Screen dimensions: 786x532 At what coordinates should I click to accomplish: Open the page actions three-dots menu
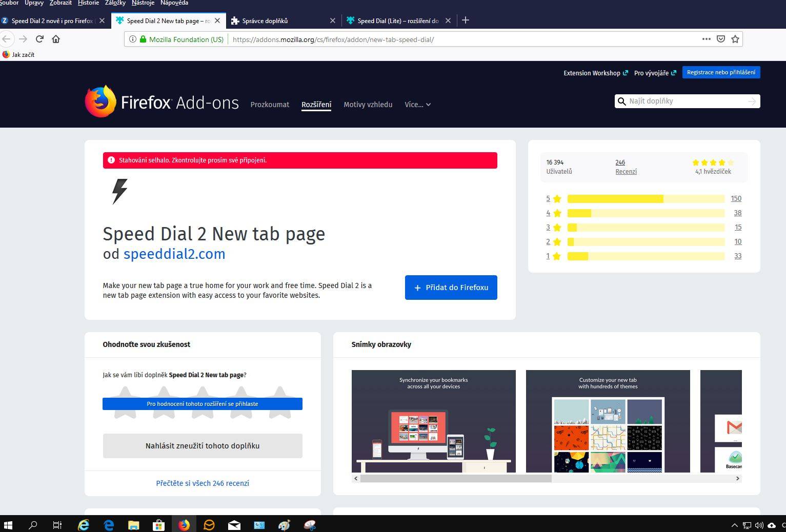point(706,39)
